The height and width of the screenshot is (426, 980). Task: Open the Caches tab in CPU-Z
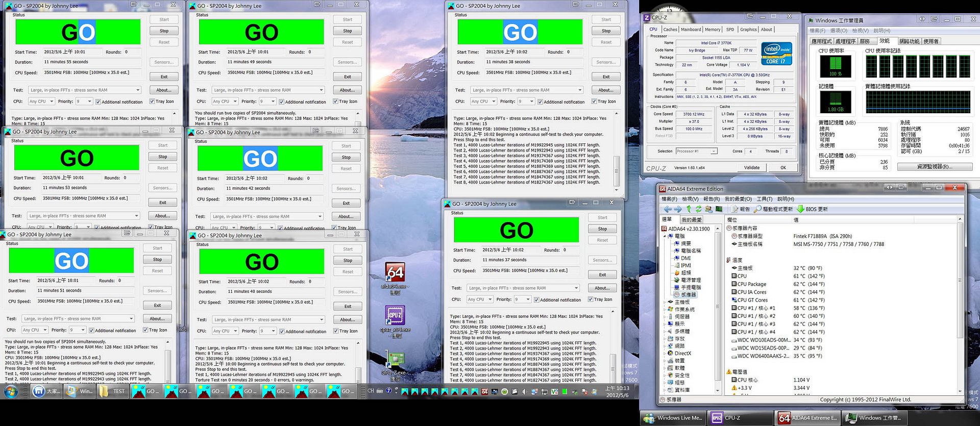pos(670,30)
